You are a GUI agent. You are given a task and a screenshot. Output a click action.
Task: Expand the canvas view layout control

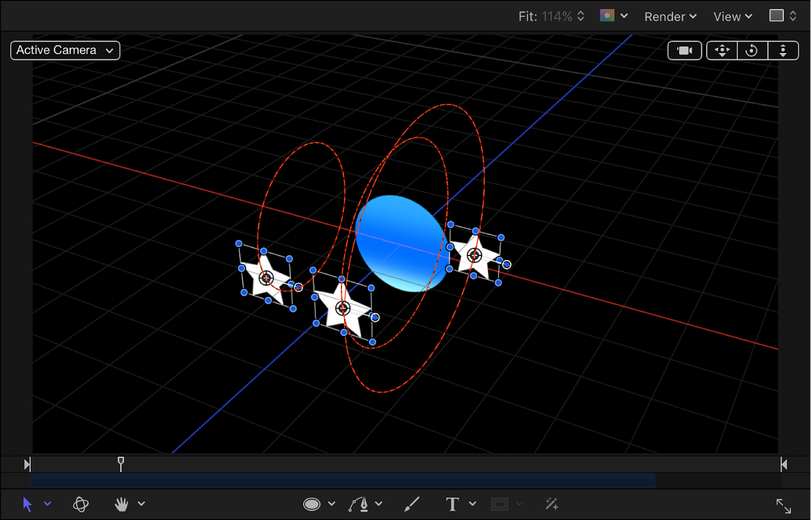782,15
